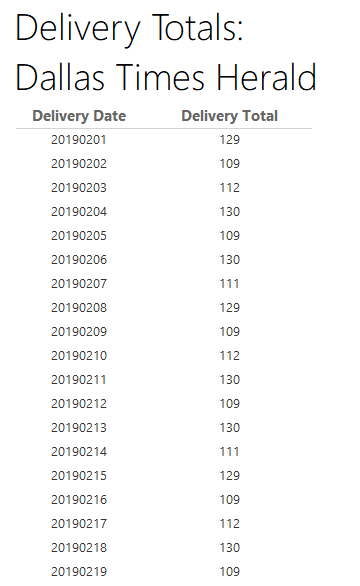Screen dimensions: 360x586
Task: Click the 130 total for 20190204
Action: 230,212
